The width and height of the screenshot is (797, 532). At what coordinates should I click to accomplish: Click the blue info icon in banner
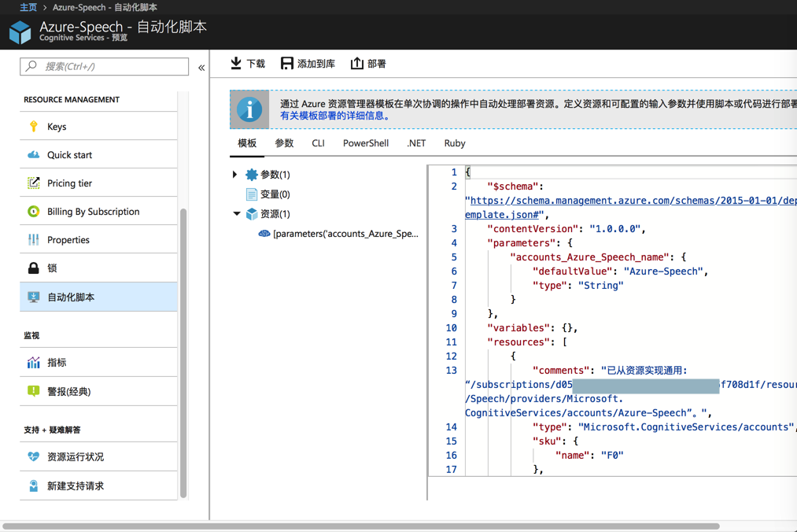[249, 109]
